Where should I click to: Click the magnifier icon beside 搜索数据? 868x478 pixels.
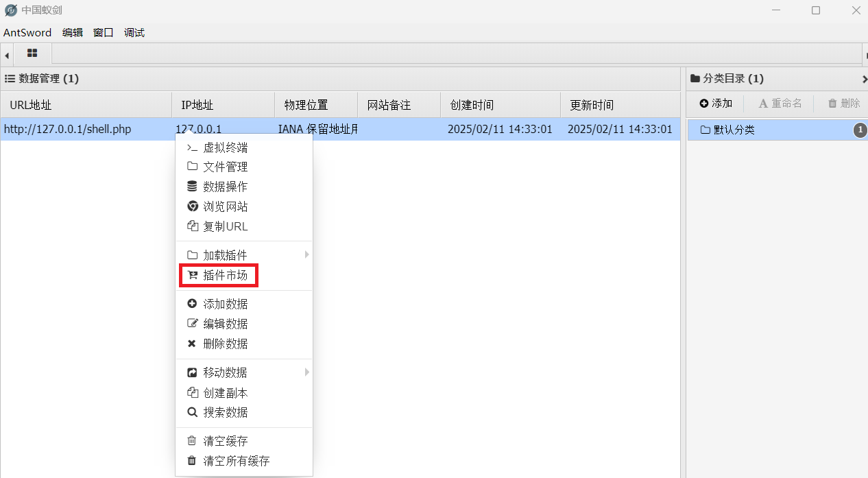(192, 412)
